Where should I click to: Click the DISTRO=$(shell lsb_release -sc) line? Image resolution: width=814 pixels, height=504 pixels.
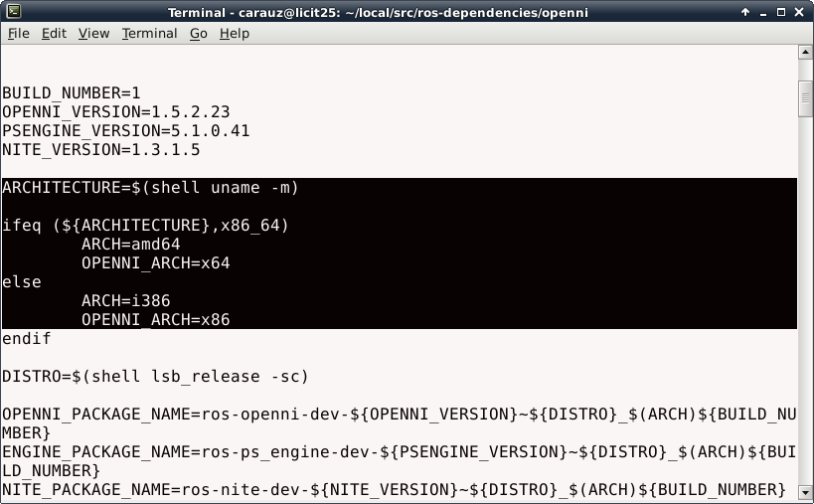click(155, 377)
